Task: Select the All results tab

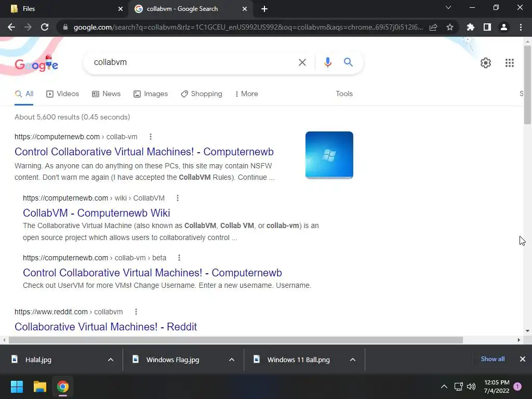Action: (x=24, y=94)
